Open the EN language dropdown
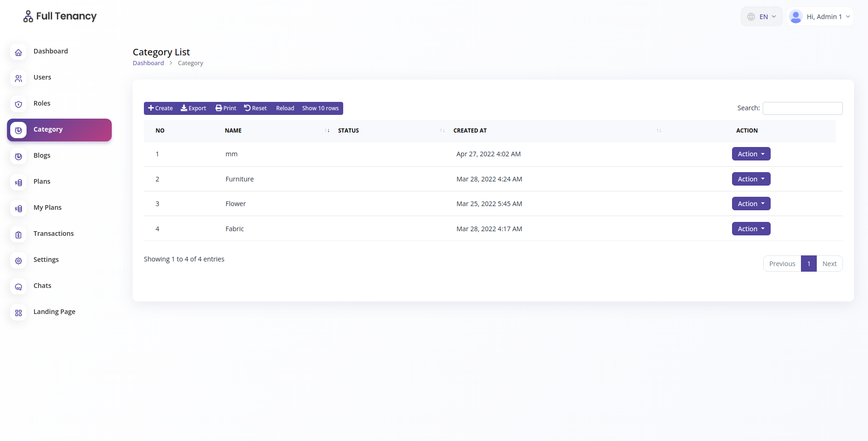Image resolution: width=868 pixels, height=441 pixels. 761,16
